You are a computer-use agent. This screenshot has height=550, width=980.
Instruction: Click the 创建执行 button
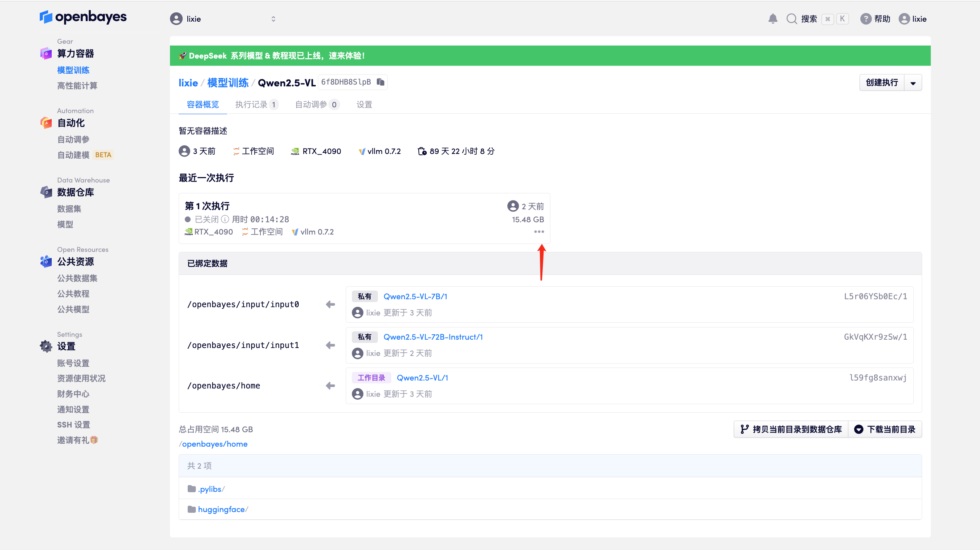(x=882, y=83)
